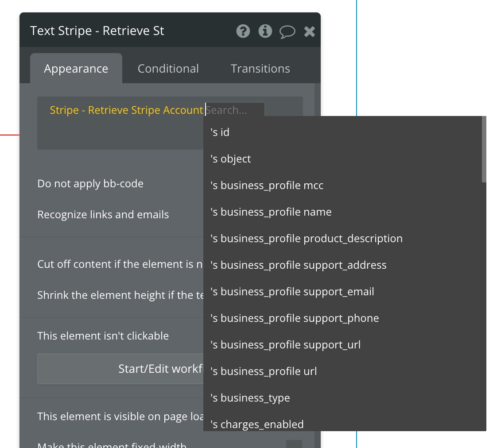Open the Transitions tab
The height and width of the screenshot is (448, 497).
click(x=260, y=69)
